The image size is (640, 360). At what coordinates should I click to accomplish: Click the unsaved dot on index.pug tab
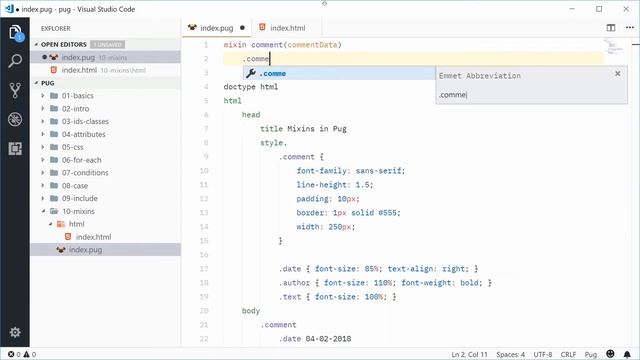coord(242,28)
